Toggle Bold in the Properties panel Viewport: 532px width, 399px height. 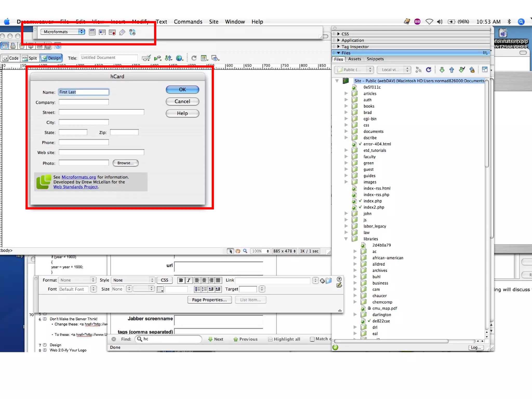tap(181, 280)
